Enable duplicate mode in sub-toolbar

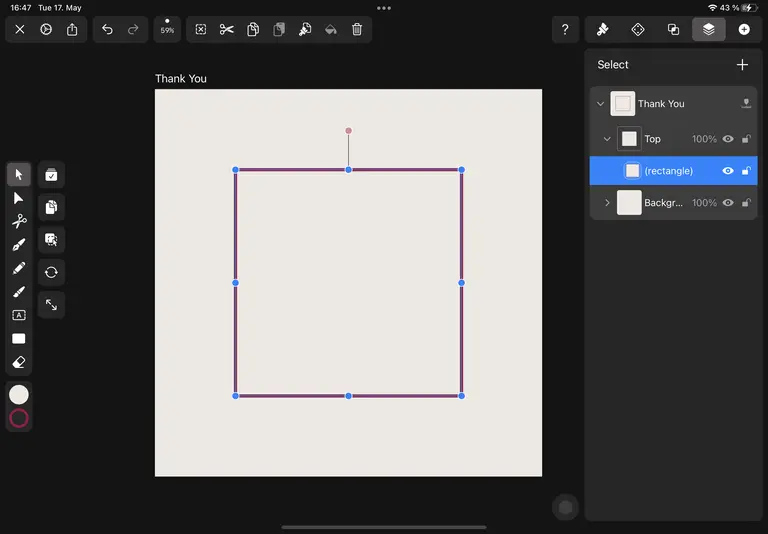51,207
